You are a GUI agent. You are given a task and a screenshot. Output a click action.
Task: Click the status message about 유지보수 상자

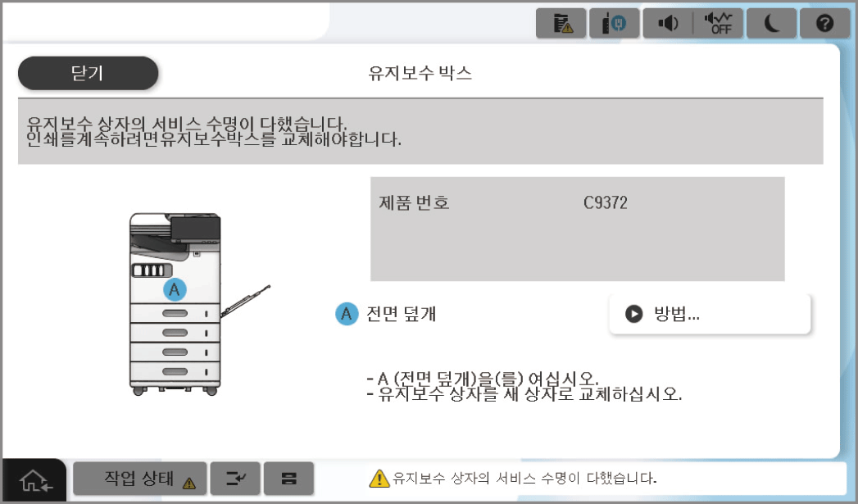[524, 479]
